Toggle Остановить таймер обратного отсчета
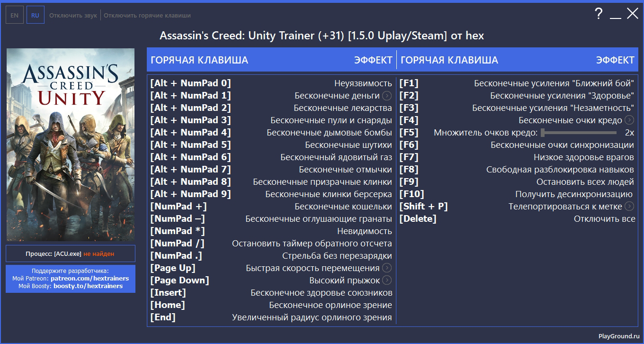 (x=312, y=244)
